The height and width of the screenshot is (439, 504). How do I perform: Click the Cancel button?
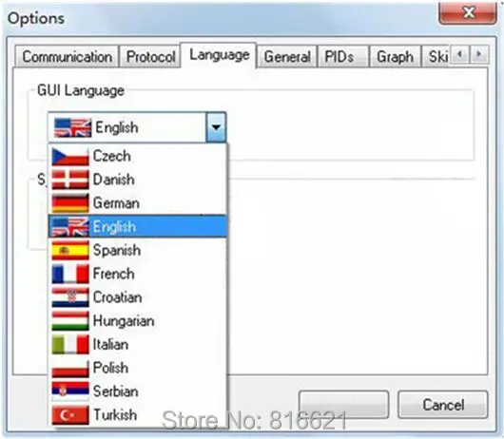tap(443, 404)
